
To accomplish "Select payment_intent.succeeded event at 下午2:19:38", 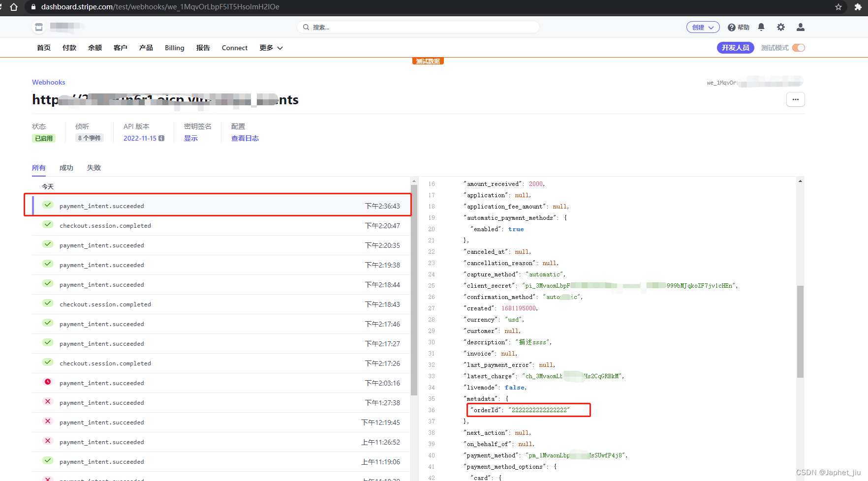I will pos(221,265).
